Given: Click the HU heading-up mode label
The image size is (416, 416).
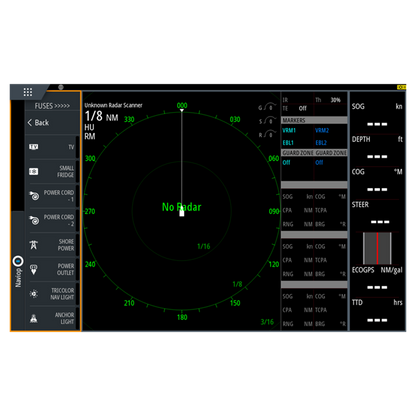Looking at the screenshot, I should (89, 127).
